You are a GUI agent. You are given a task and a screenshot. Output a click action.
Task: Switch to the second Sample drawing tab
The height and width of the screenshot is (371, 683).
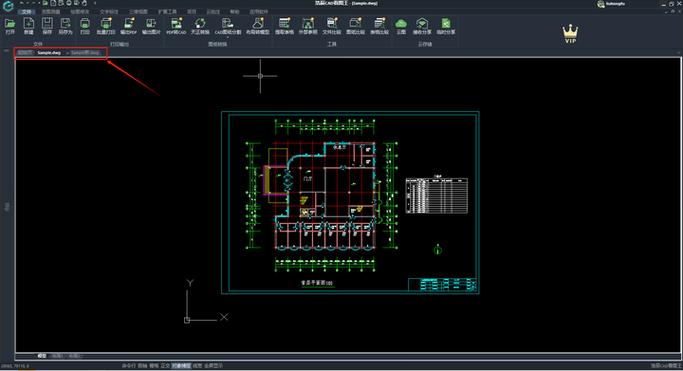point(85,53)
